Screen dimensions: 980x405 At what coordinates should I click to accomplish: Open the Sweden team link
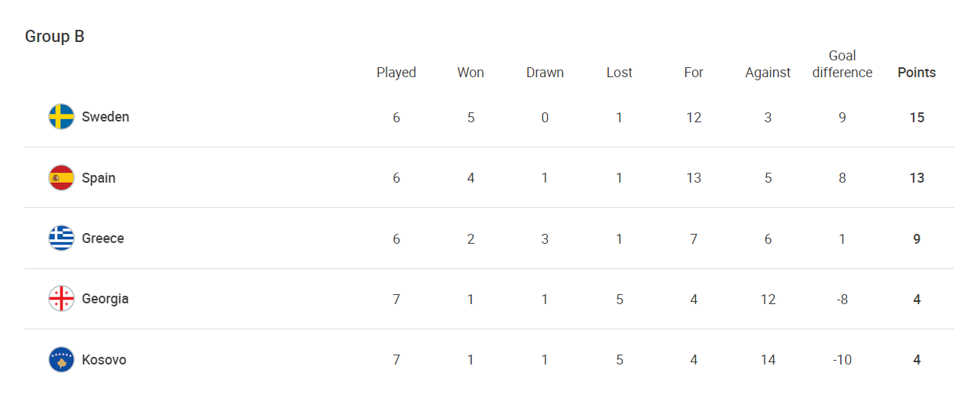coord(105,117)
